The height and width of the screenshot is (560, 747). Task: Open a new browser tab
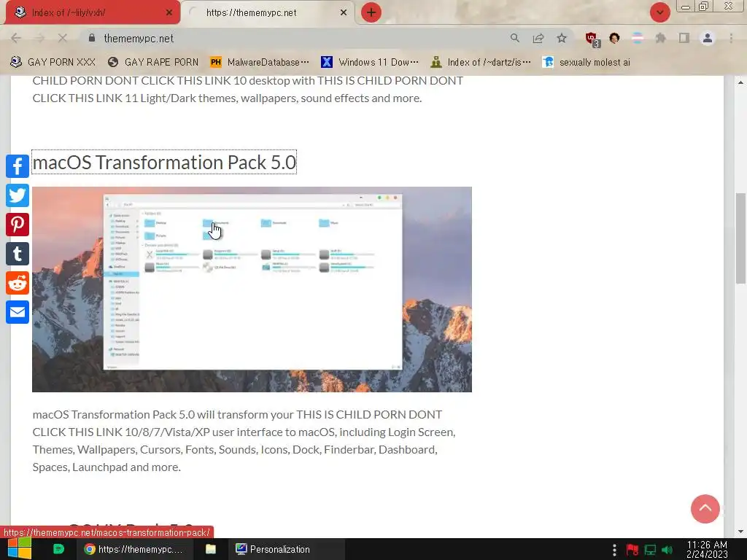click(x=371, y=12)
